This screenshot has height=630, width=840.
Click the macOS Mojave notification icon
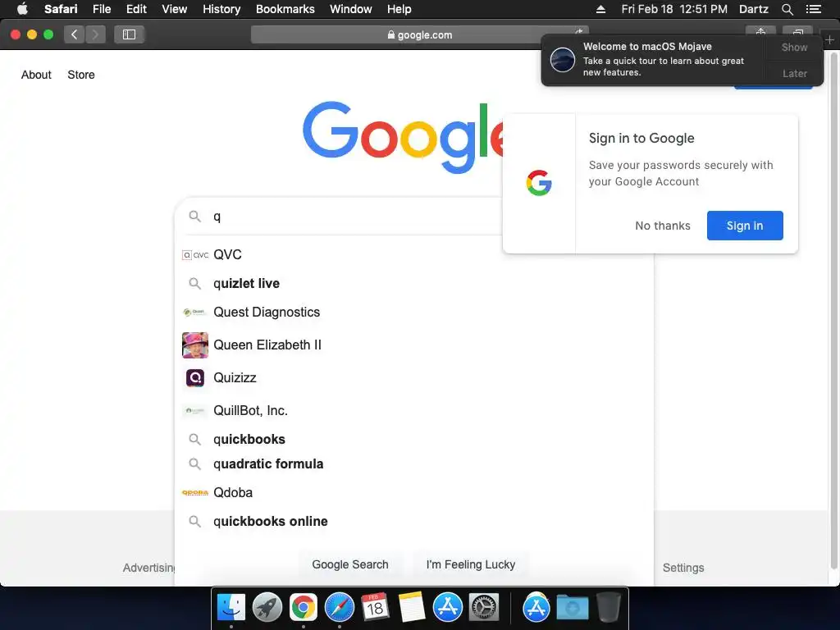[x=563, y=59]
